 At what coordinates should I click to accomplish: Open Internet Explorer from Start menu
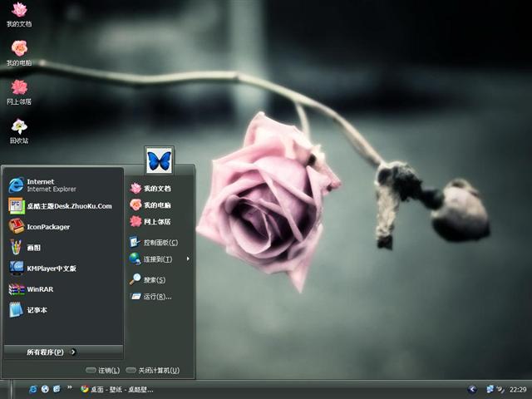[x=64, y=185]
